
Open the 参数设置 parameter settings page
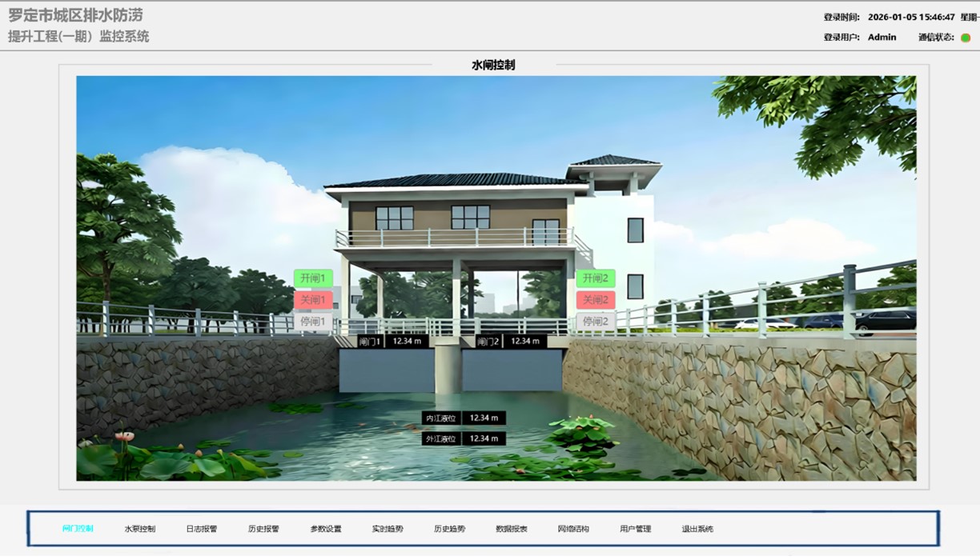coord(326,529)
